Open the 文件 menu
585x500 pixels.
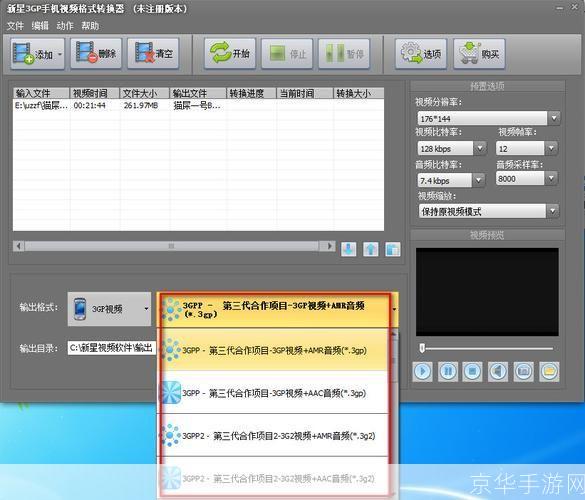15,26
